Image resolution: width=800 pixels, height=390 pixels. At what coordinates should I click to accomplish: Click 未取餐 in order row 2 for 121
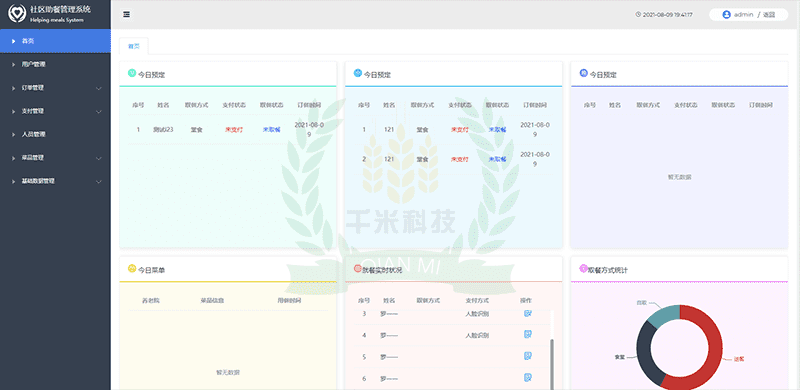click(498, 159)
